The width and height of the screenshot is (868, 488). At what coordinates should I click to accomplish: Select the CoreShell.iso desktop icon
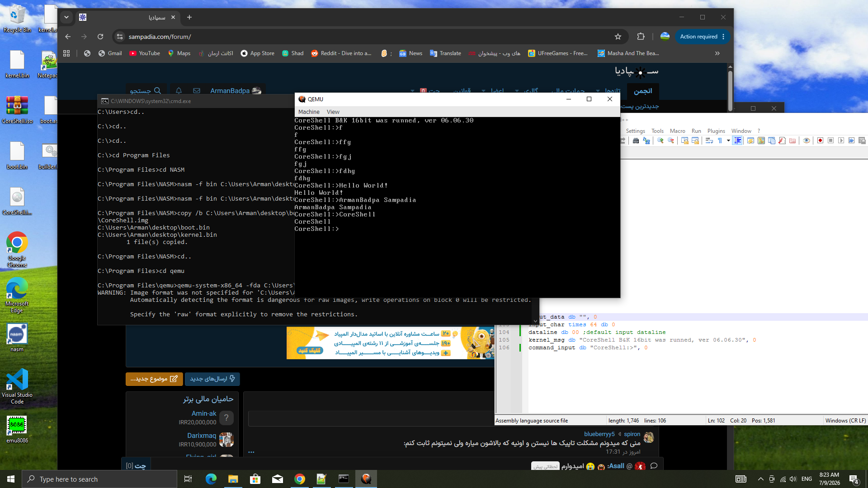pyautogui.click(x=17, y=110)
